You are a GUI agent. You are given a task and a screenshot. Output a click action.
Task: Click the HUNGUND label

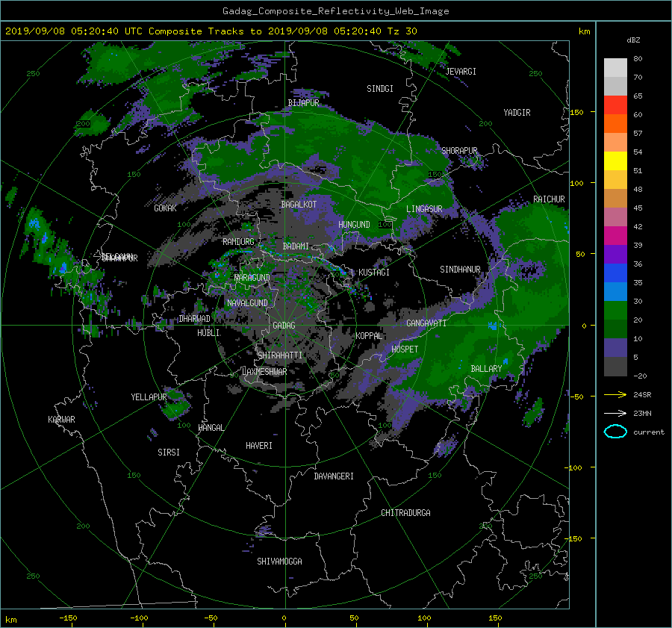(354, 225)
